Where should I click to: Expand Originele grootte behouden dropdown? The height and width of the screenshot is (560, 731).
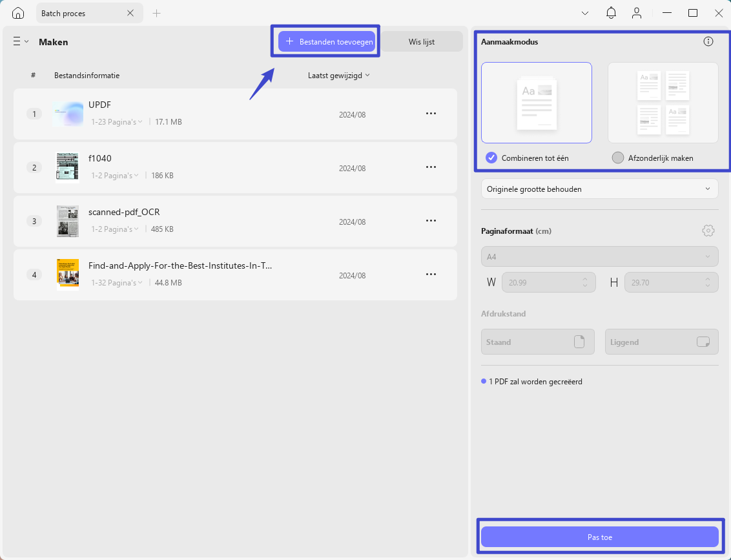click(599, 189)
